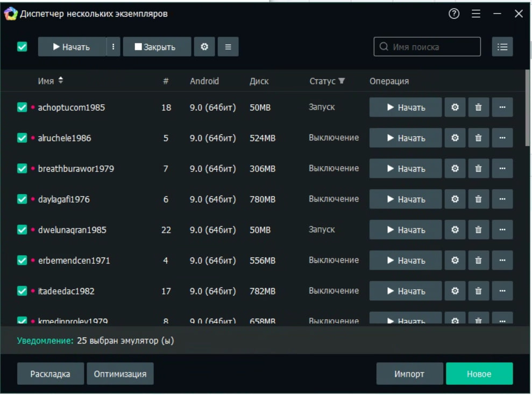Open the help question mark icon
This screenshot has height=395, width=532.
click(454, 14)
